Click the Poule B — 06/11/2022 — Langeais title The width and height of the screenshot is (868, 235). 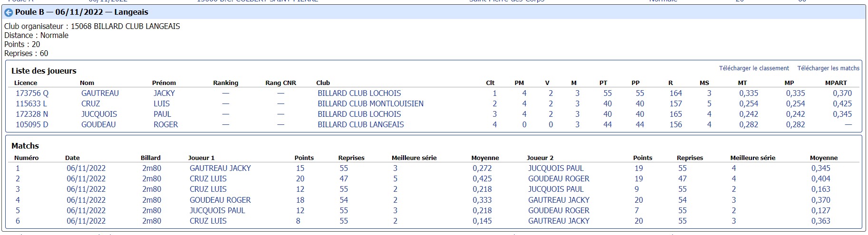click(81, 12)
